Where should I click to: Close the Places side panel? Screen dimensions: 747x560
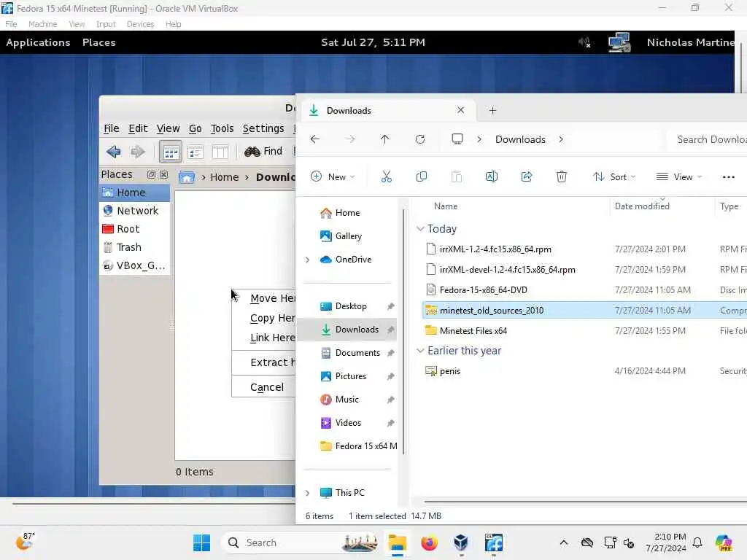[163, 174]
